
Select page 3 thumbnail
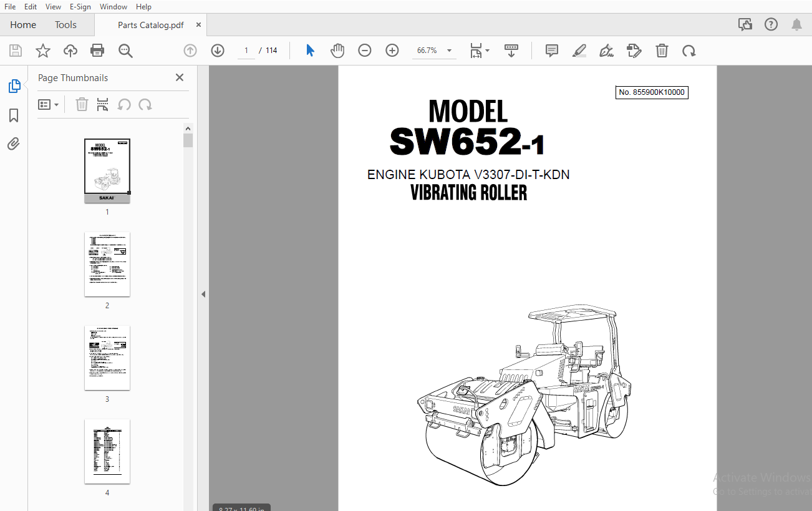tap(107, 358)
